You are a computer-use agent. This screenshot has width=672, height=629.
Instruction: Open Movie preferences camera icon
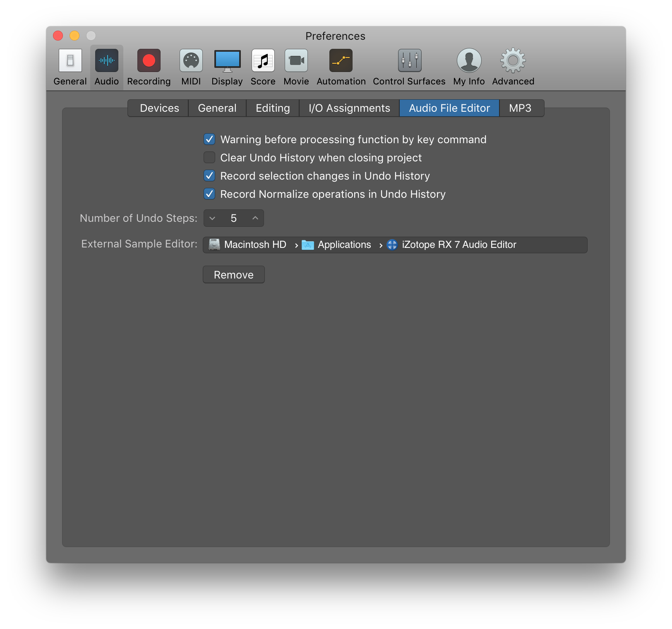tap(296, 60)
